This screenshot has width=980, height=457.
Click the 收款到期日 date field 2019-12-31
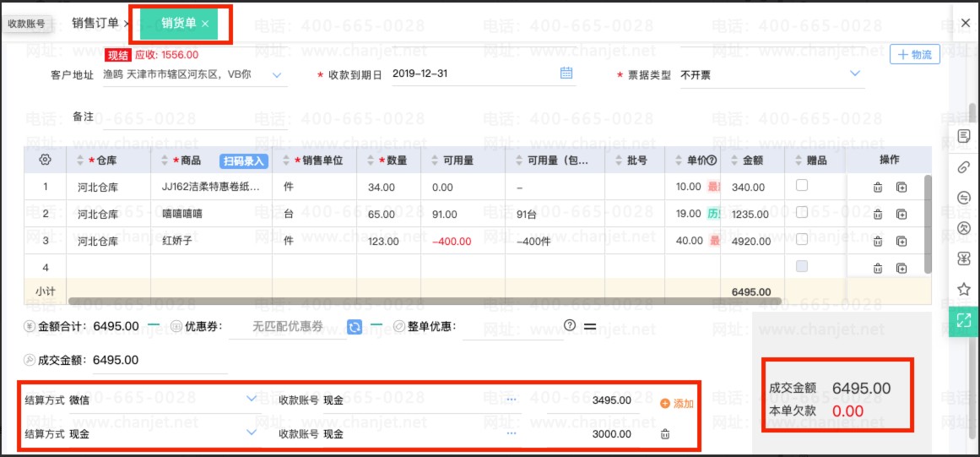point(484,73)
